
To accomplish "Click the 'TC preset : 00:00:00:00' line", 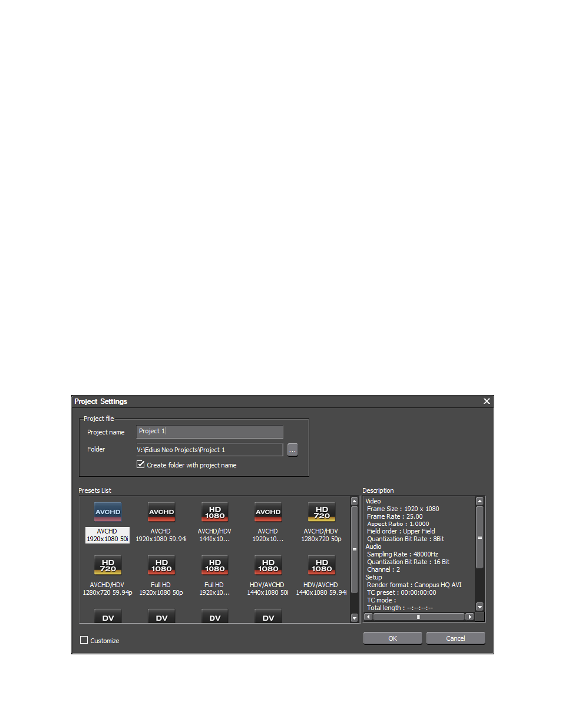I will (402, 592).
